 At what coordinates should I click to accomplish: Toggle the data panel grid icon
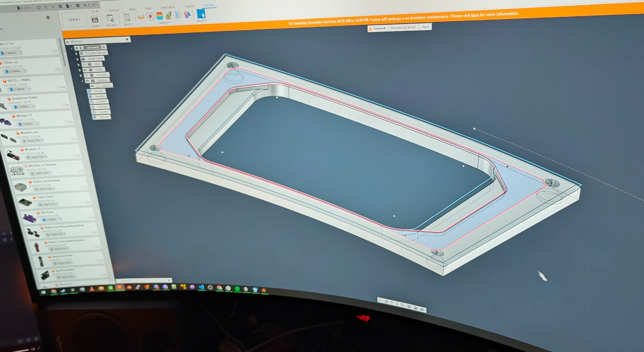(x=60, y=6)
